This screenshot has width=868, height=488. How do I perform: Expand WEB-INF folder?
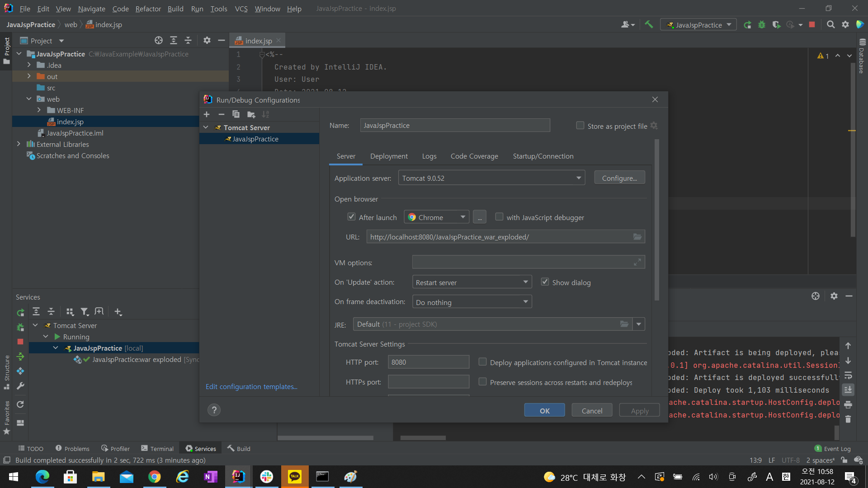pyautogui.click(x=39, y=110)
